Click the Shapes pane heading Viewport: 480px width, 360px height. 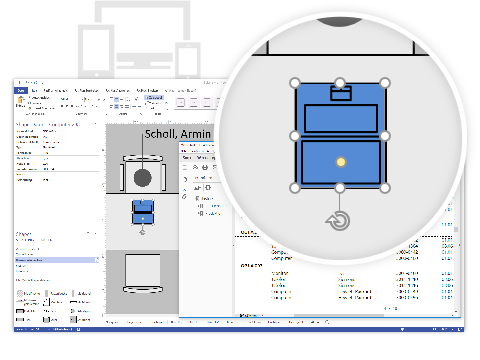[x=23, y=234]
